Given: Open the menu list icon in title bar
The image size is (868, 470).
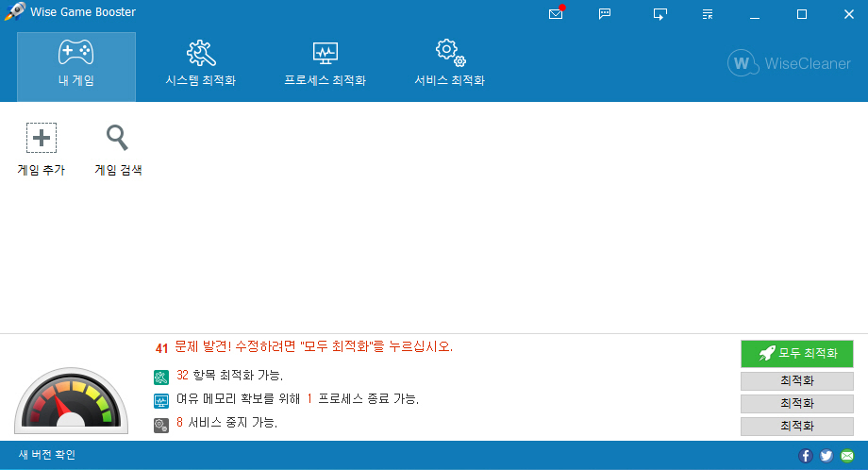Looking at the screenshot, I should click(x=708, y=14).
